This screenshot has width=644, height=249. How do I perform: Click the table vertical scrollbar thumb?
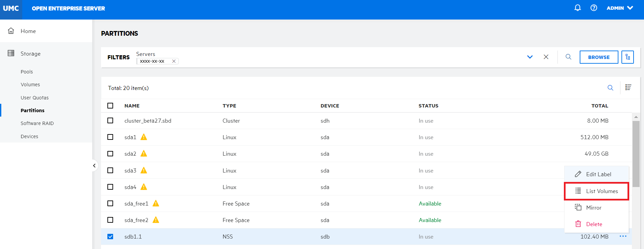tap(636, 154)
